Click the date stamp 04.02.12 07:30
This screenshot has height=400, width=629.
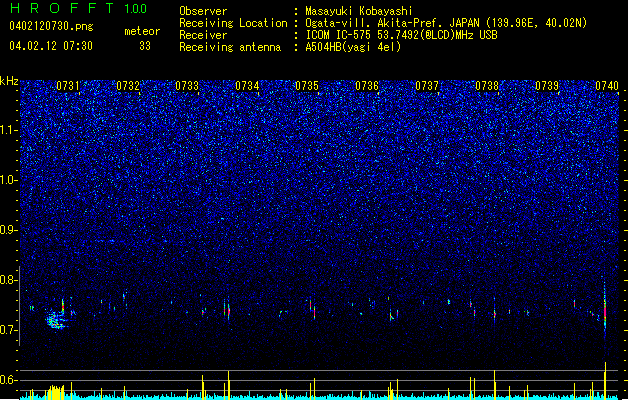(51, 46)
